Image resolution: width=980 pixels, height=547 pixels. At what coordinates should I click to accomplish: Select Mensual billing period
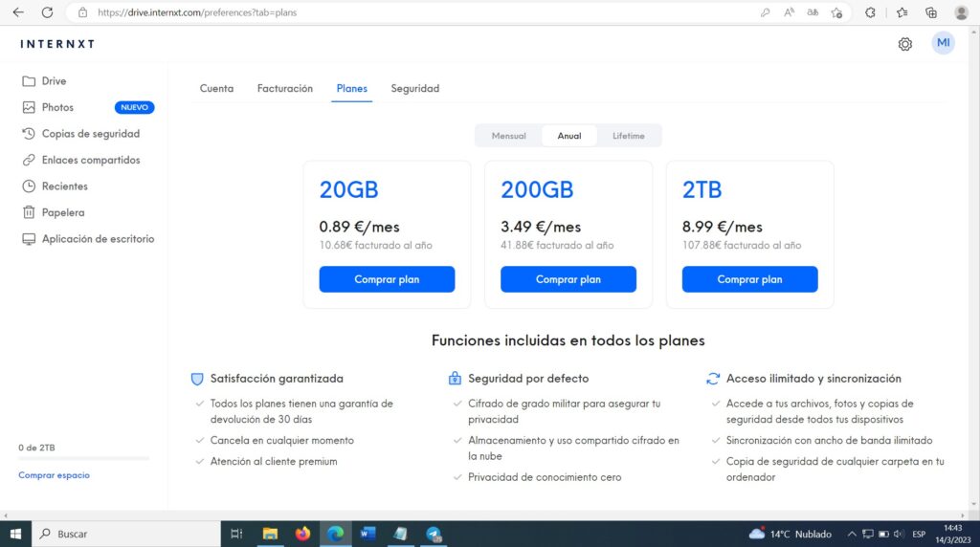click(x=508, y=136)
